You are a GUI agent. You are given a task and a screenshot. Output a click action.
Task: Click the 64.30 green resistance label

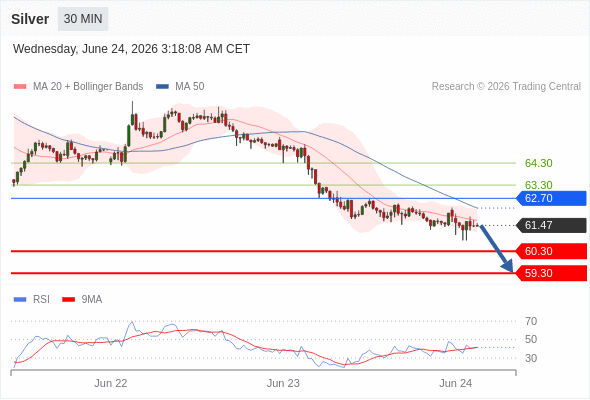pos(538,163)
